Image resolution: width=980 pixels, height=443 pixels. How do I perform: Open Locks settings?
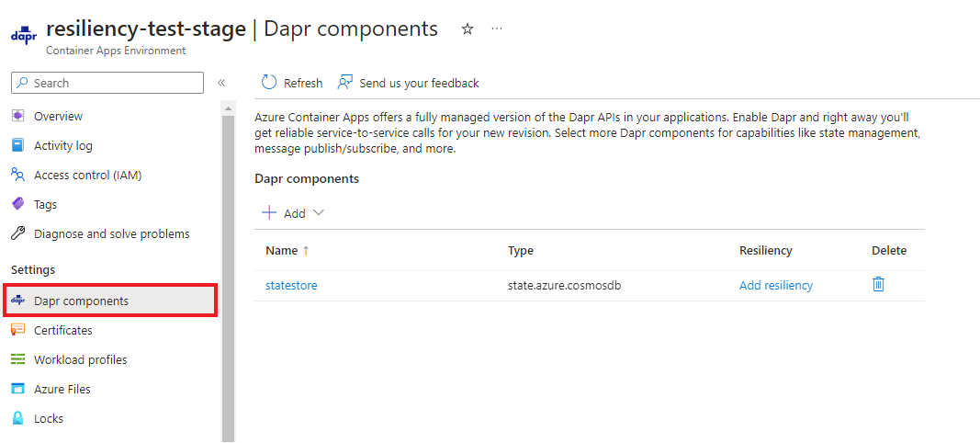click(x=49, y=418)
